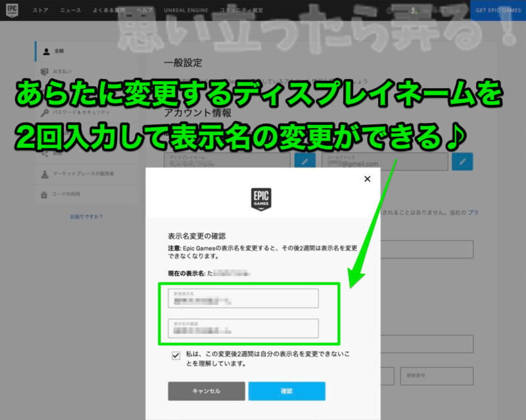This screenshot has height=420, width=526.
Task: Click the 郵便番号 input field
Action: (437, 376)
